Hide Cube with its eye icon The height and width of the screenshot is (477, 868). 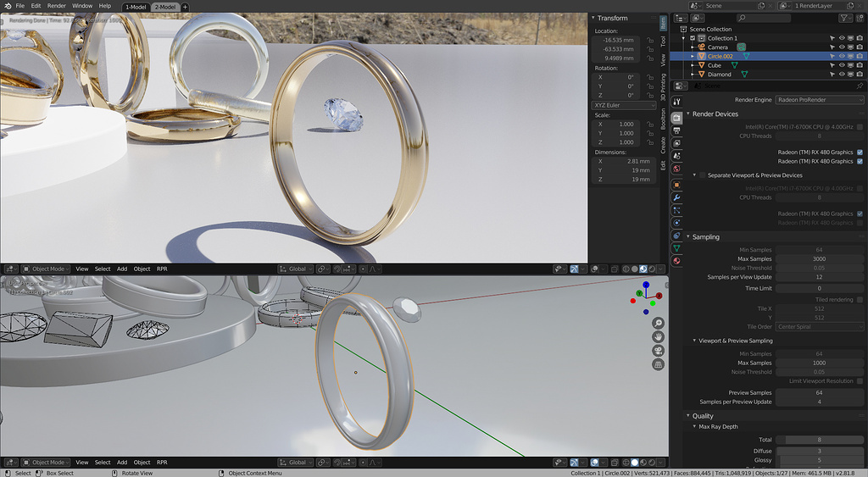pyautogui.click(x=842, y=65)
